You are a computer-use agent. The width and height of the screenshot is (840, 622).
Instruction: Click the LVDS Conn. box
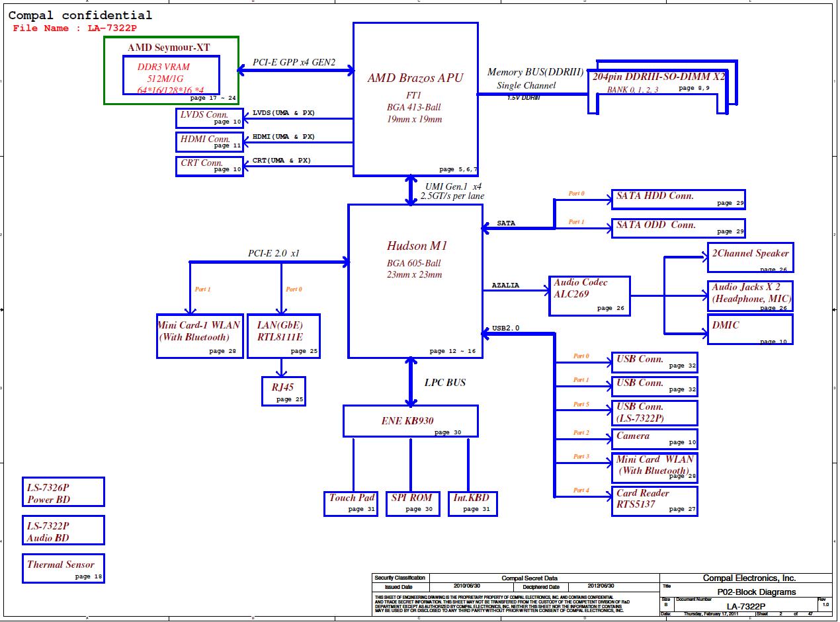(210, 118)
